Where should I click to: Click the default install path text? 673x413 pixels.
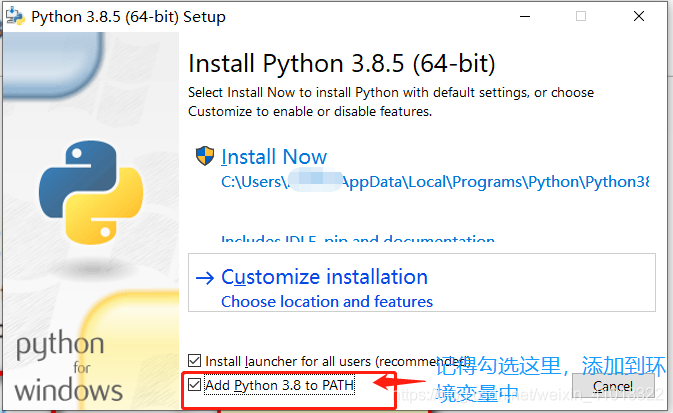435,182
